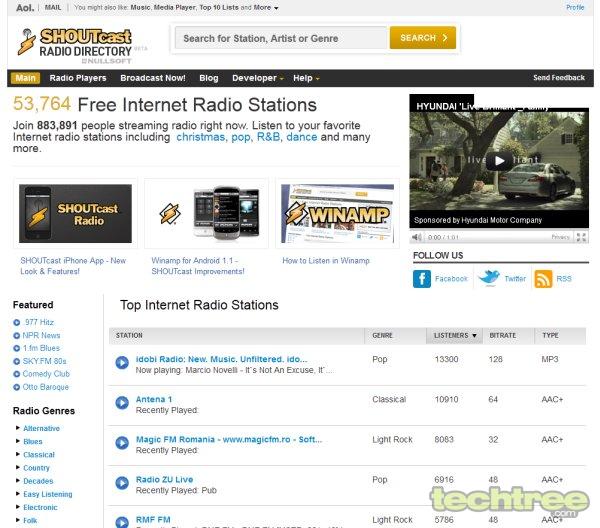The height and width of the screenshot is (528, 600).
Task: Open SHOUTcast Radio iPhone thumbnail
Action: [75, 213]
